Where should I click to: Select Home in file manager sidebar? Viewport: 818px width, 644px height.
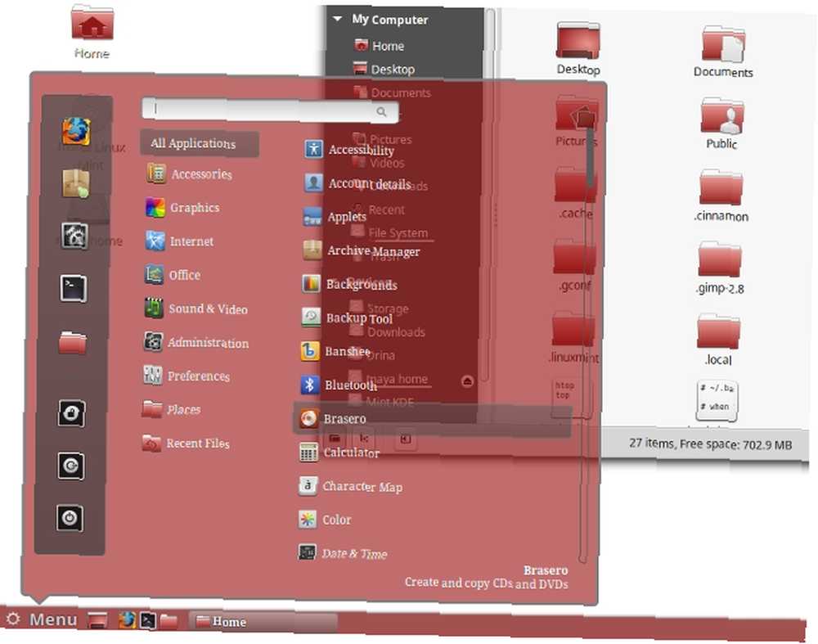point(379,46)
